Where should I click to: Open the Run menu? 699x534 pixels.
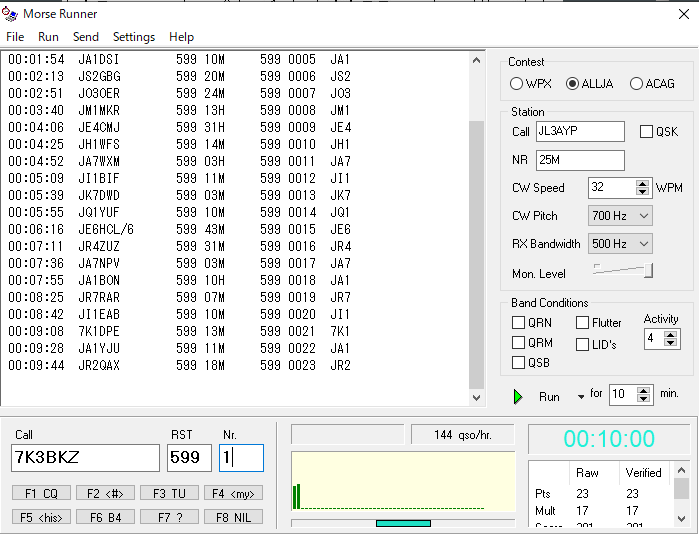click(48, 37)
